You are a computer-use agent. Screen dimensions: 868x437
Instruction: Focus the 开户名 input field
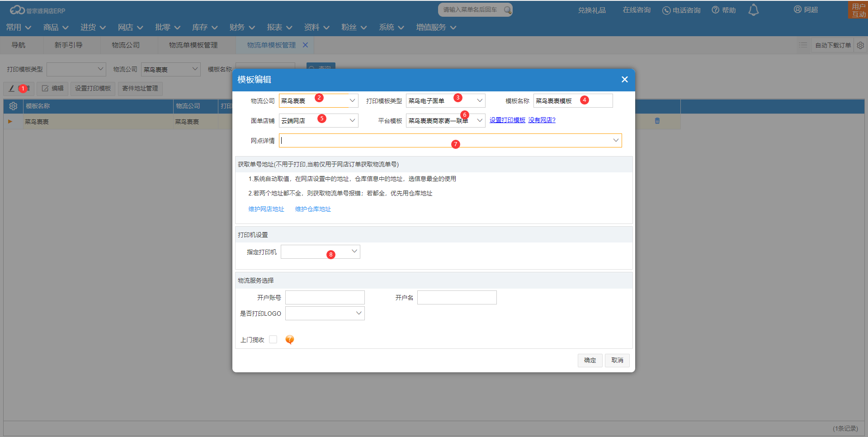[x=457, y=297]
